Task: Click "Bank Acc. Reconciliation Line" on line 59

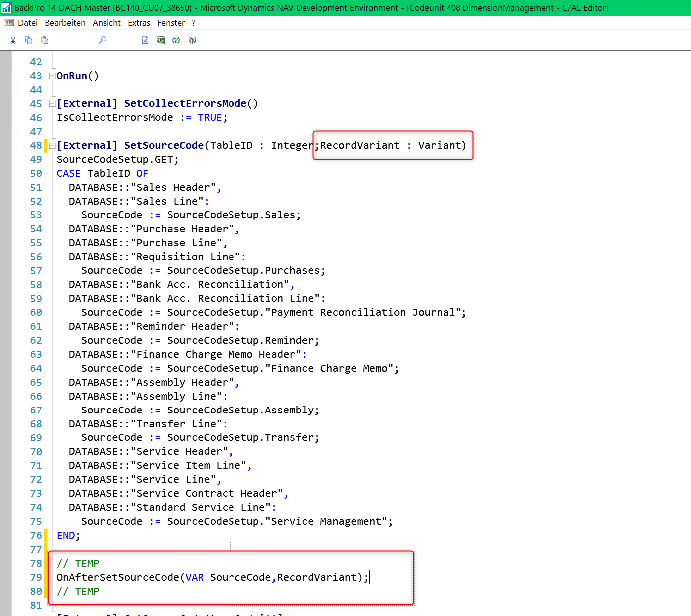Action: click(225, 298)
